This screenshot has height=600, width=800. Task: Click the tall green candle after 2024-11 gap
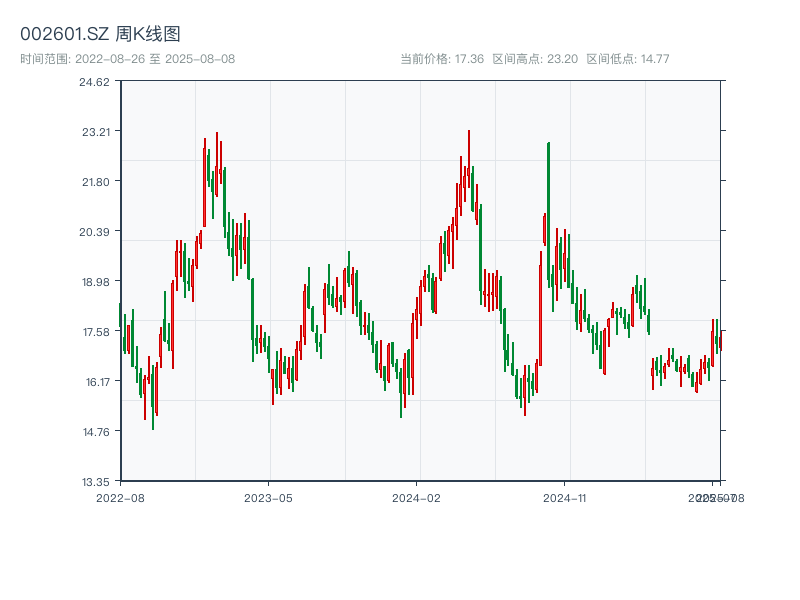(548, 214)
